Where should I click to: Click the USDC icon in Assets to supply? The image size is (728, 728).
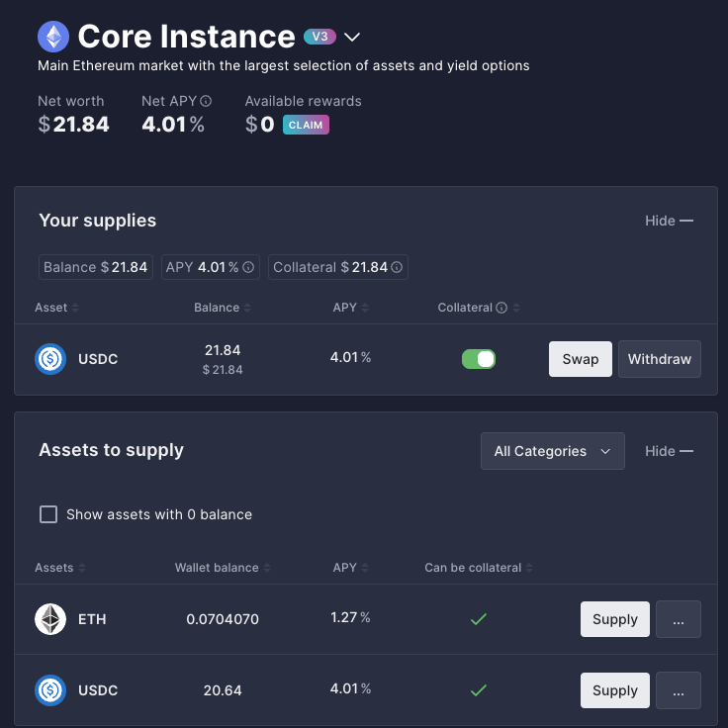tap(50, 689)
